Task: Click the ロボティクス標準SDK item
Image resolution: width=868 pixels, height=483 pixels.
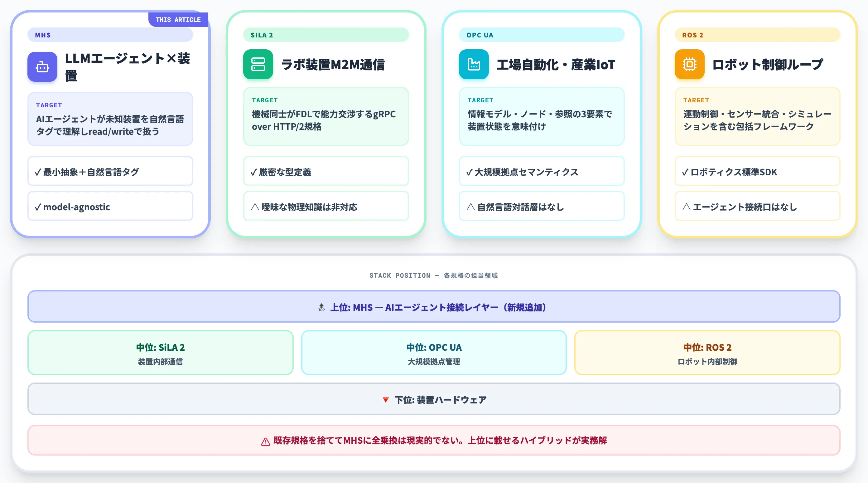Action: click(x=757, y=171)
